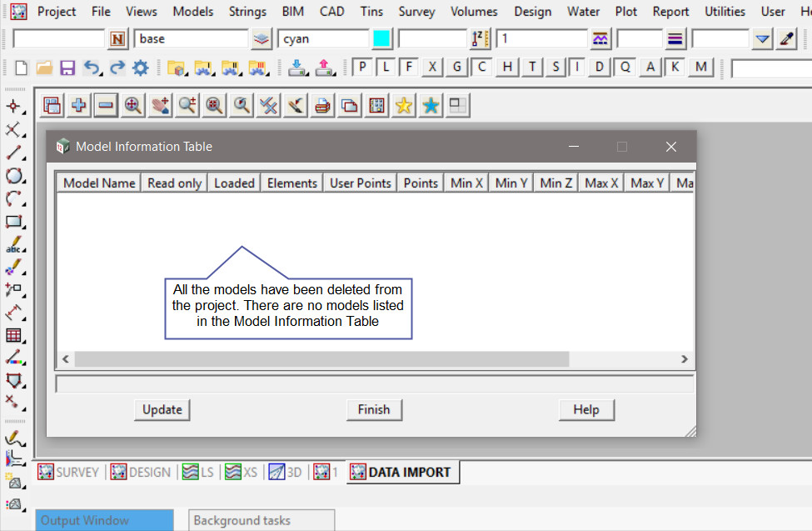This screenshot has height=531, width=812.
Task: Click the Update button
Action: click(162, 409)
